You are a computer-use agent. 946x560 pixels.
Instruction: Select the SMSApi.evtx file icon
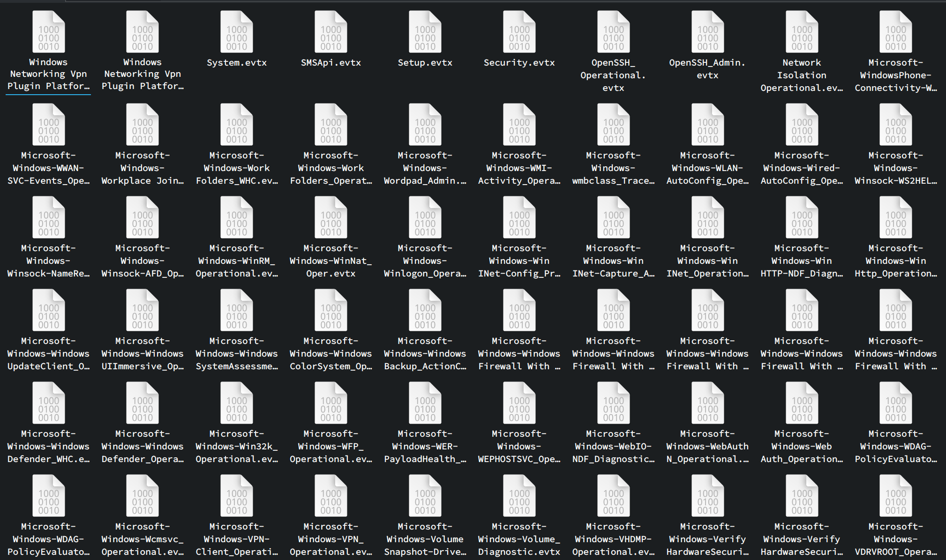point(331,32)
